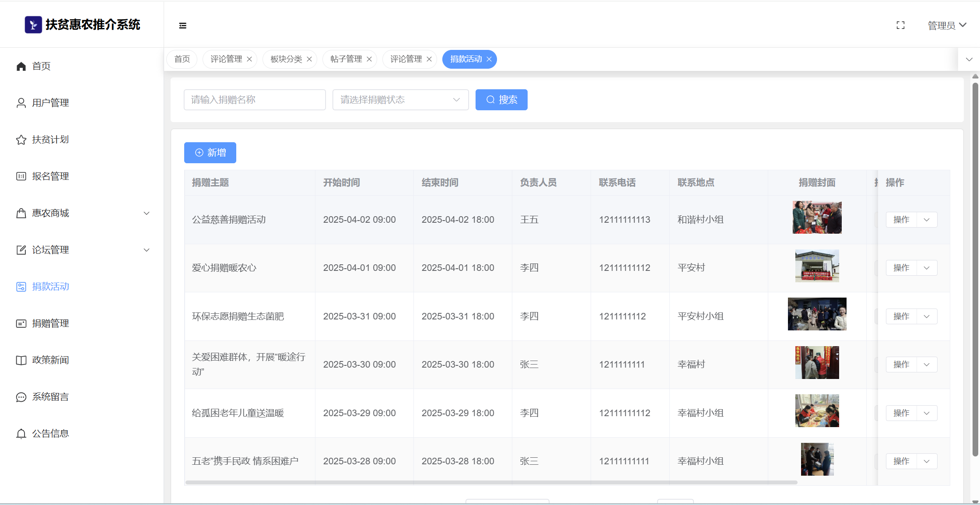Open 捐赠管理 menu item
This screenshot has width=980, height=505.
point(50,323)
